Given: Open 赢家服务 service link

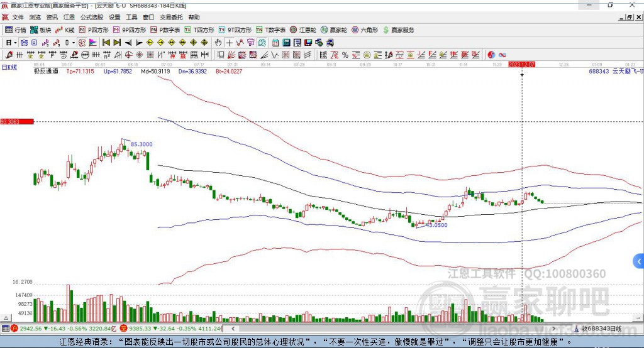Looking at the screenshot, I should coord(398,30).
